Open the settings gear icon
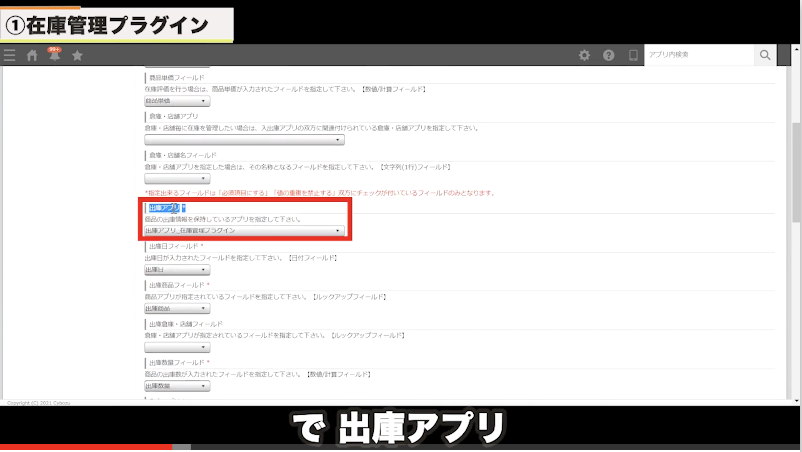The image size is (802, 452). coord(584,55)
